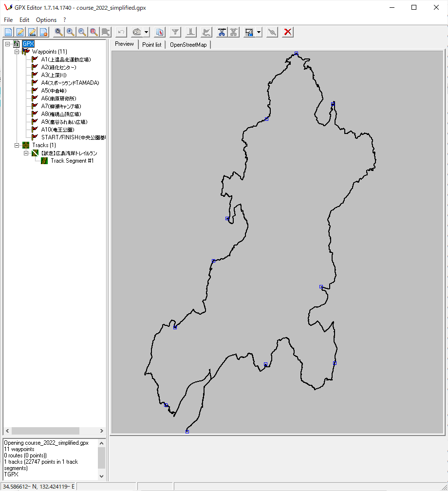Switch to the Point list tab
The width and height of the screenshot is (448, 491).
point(151,44)
